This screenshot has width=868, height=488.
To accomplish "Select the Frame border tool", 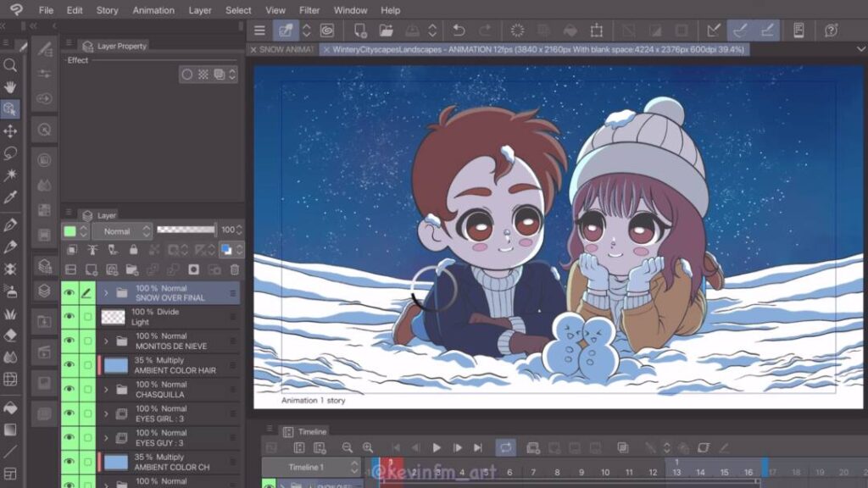I will 10,474.
